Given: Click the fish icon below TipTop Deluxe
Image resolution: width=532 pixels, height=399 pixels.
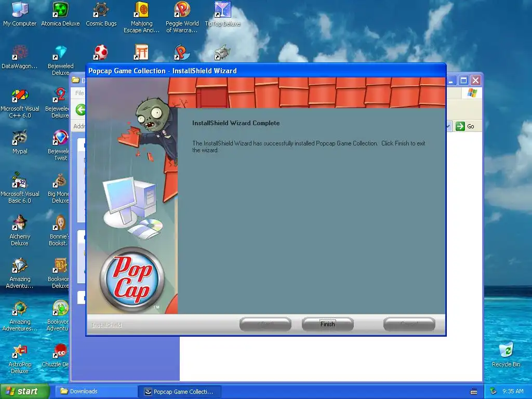Looking at the screenshot, I should click(x=222, y=52).
